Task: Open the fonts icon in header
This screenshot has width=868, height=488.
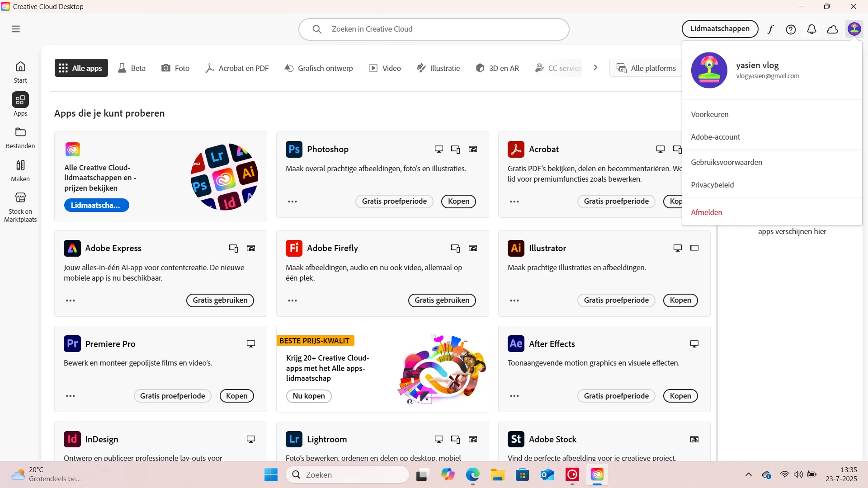Action: pos(770,29)
